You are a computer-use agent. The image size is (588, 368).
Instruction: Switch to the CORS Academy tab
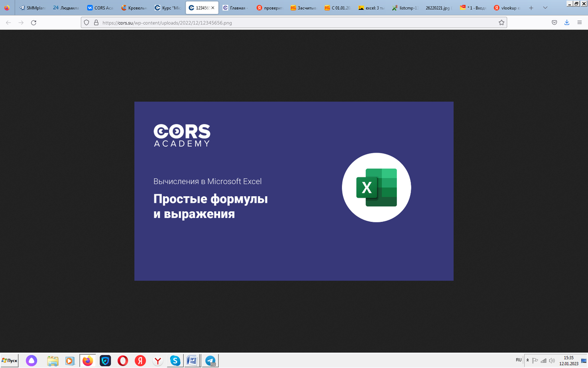pos(102,8)
